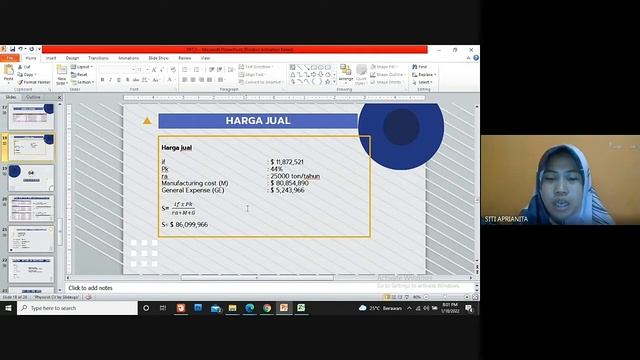Open Shape Effects menu
Image resolution: width=640 pixels, height=360 pixels.
(387, 82)
